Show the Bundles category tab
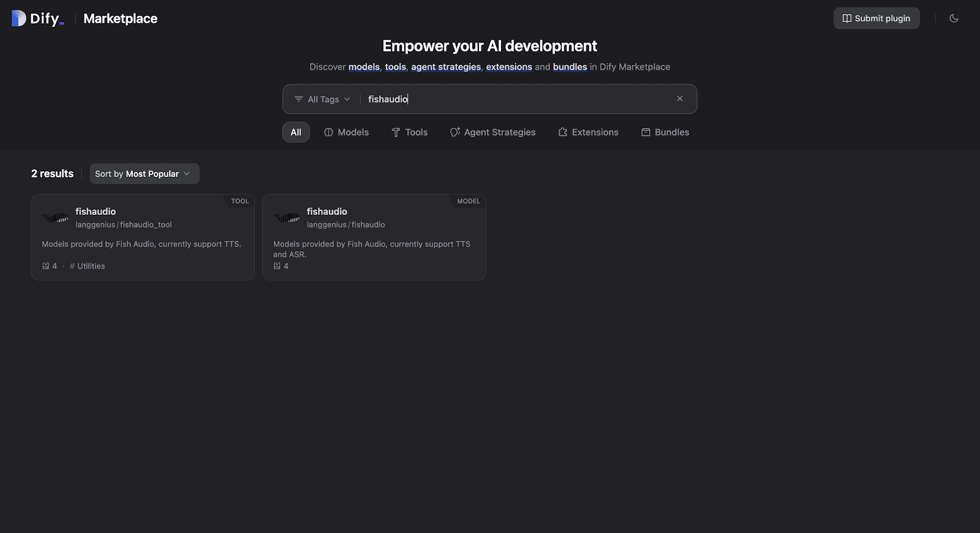Image resolution: width=980 pixels, height=533 pixels. click(665, 132)
